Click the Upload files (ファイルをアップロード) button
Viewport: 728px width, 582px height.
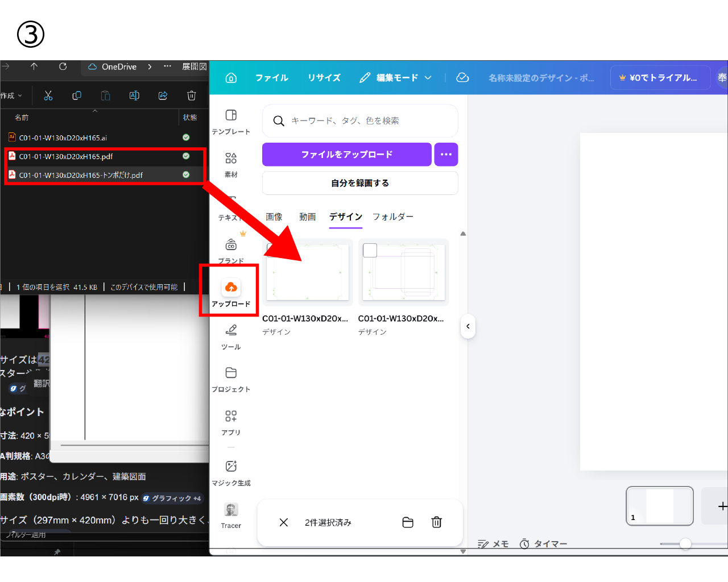click(346, 155)
